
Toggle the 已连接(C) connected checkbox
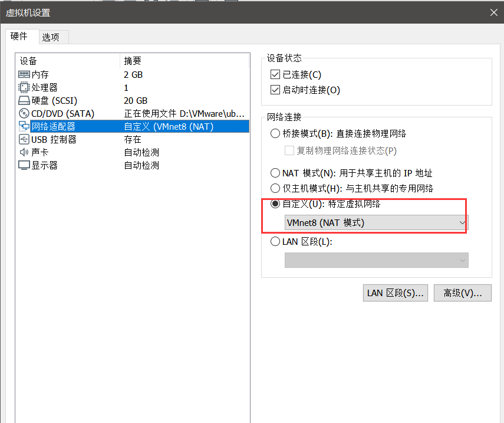pyautogui.click(x=275, y=74)
